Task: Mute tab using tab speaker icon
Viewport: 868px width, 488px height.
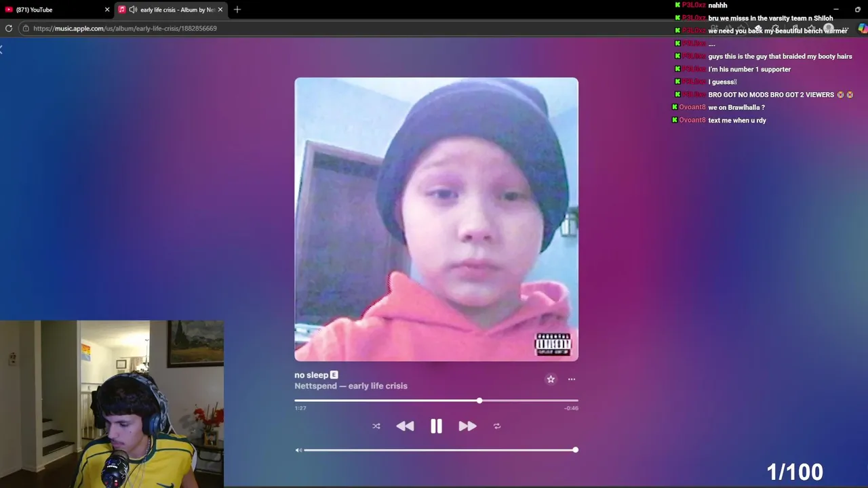Action: [133, 9]
